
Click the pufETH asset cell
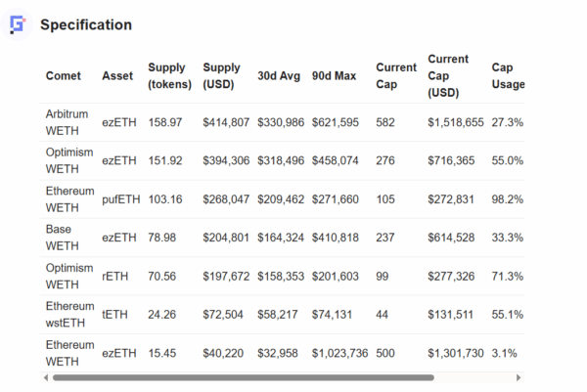(x=121, y=199)
